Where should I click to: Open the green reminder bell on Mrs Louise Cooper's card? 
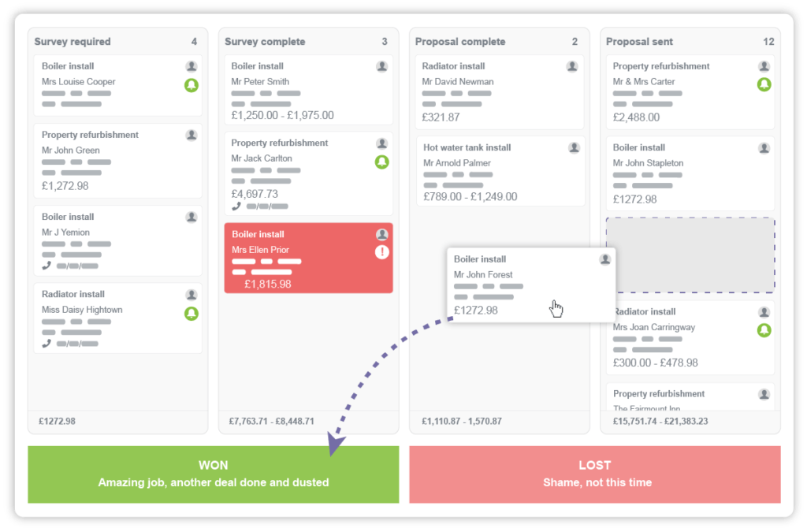pyautogui.click(x=191, y=86)
